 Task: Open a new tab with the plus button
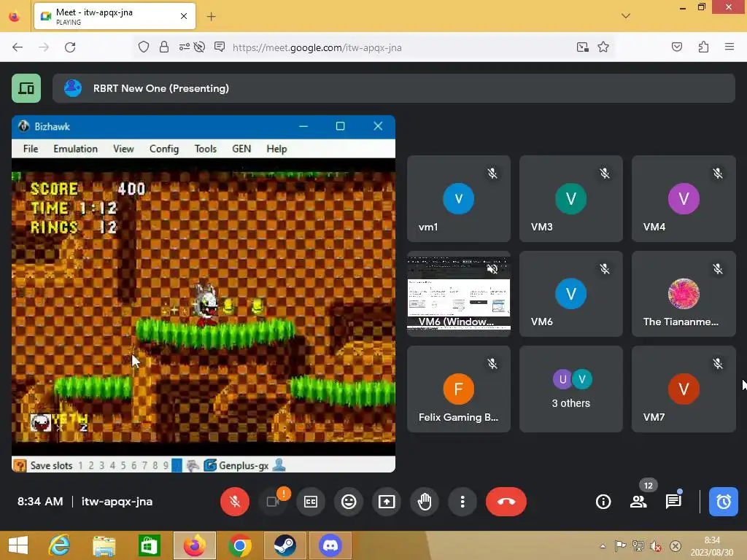212,17
